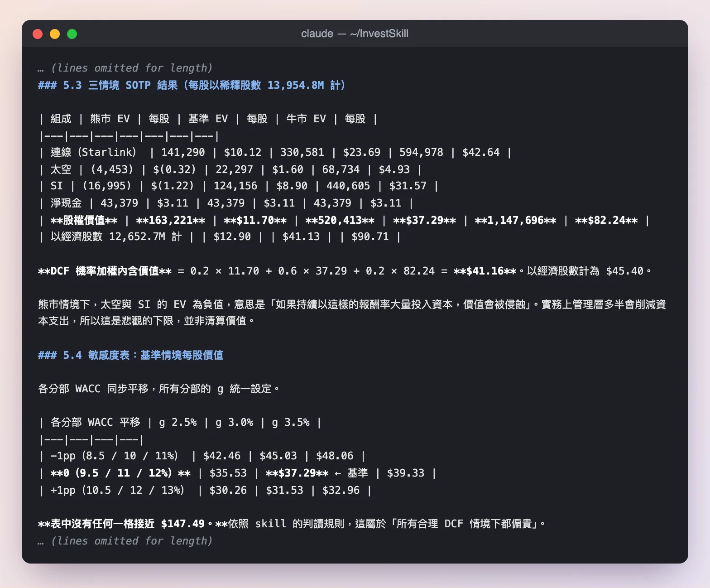Select Starlink bull EV 594,978
The height and width of the screenshot is (588, 710).
[x=421, y=152]
